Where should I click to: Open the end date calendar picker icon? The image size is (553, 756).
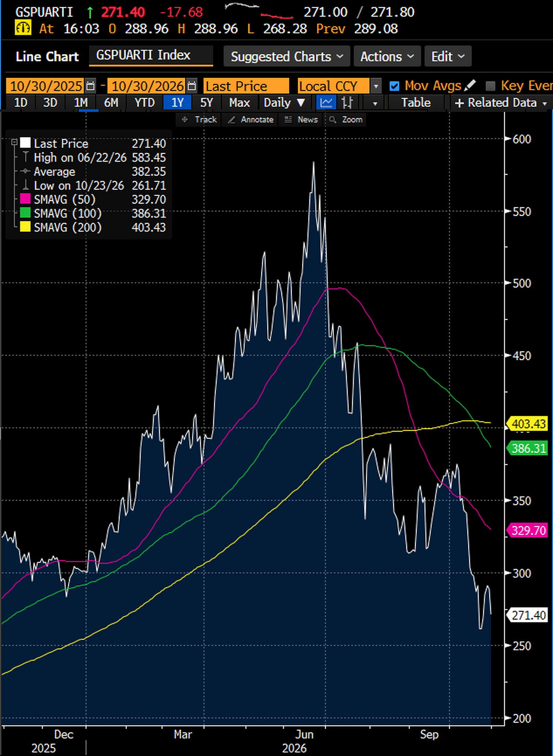(x=192, y=86)
